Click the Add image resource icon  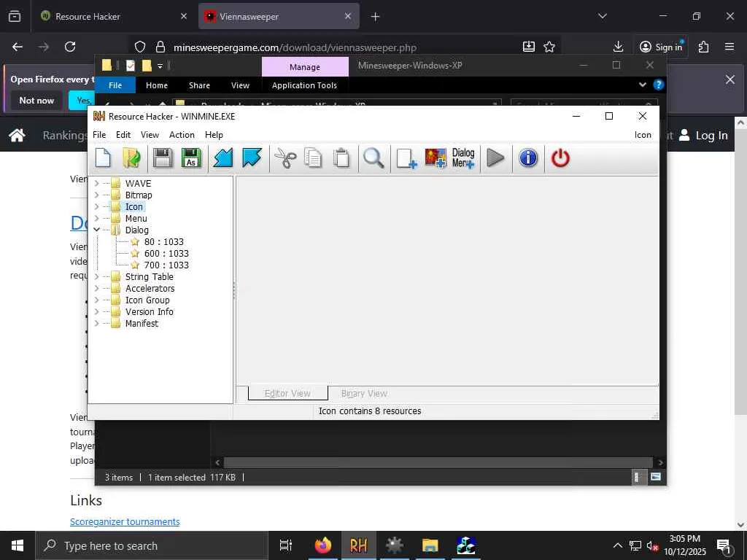[x=436, y=158]
